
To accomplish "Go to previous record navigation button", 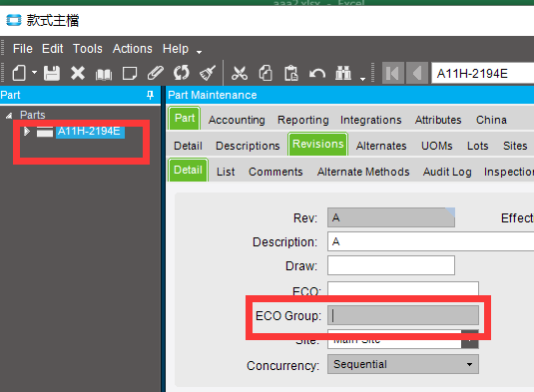I will click(417, 73).
